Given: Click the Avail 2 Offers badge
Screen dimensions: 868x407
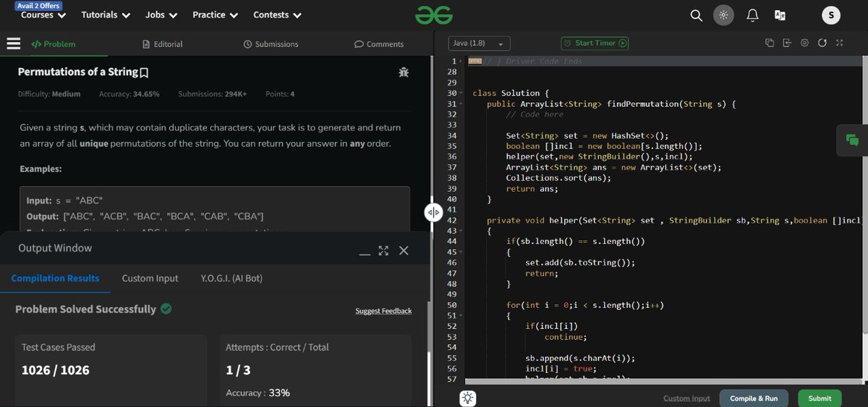Looking at the screenshot, I should [38, 5].
